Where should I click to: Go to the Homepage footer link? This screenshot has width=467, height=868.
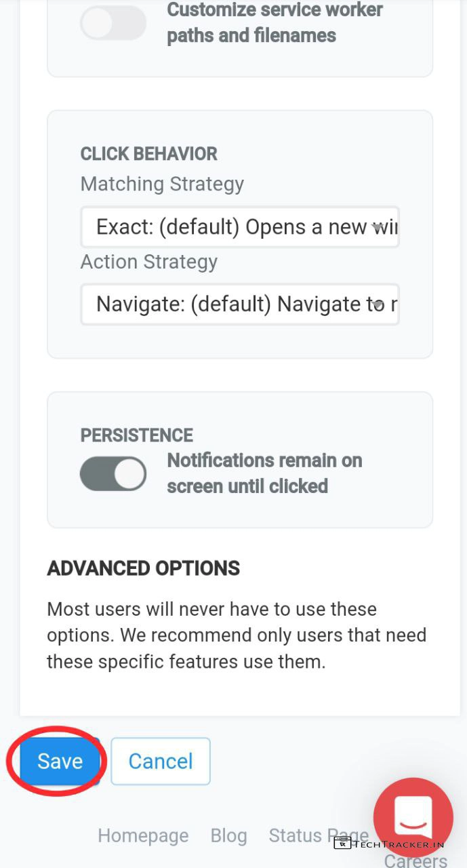coord(143,835)
